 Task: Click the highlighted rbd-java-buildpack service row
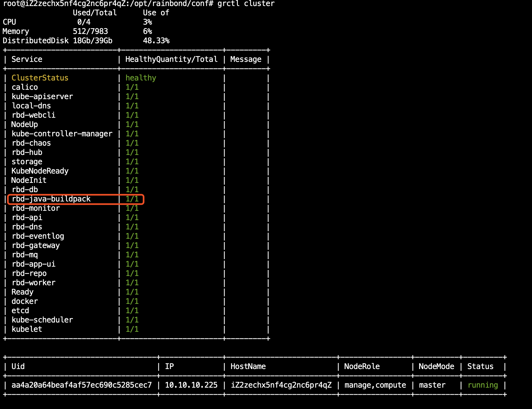pos(51,199)
